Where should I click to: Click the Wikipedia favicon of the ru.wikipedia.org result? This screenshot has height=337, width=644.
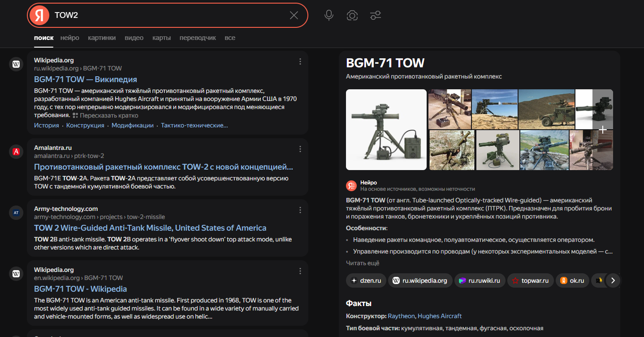16,64
